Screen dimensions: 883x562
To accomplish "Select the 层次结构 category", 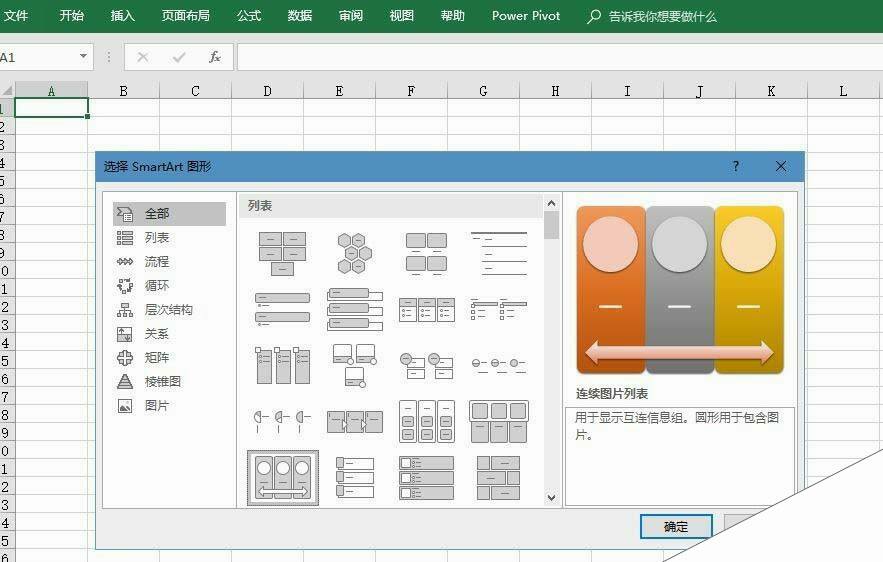I will point(169,310).
